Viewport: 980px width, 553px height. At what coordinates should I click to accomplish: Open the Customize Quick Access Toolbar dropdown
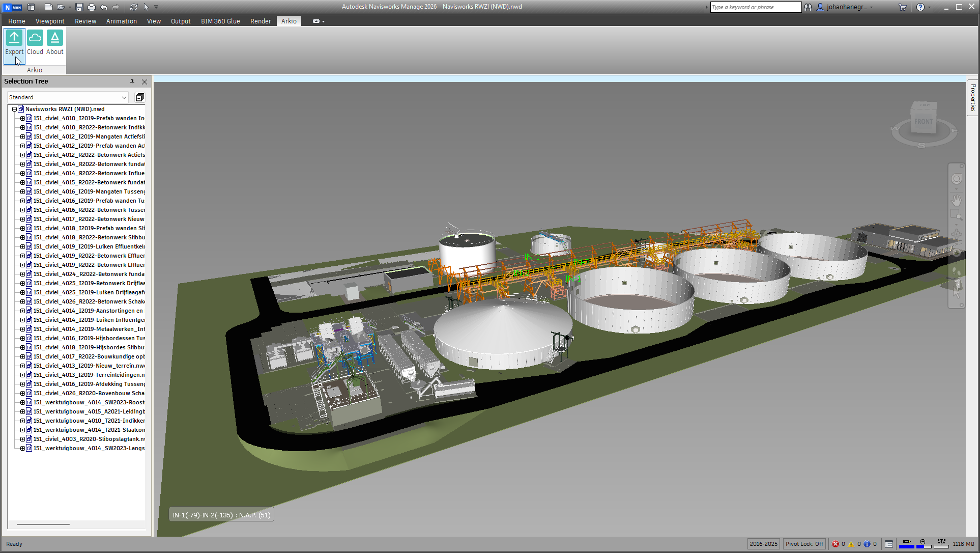tap(156, 7)
